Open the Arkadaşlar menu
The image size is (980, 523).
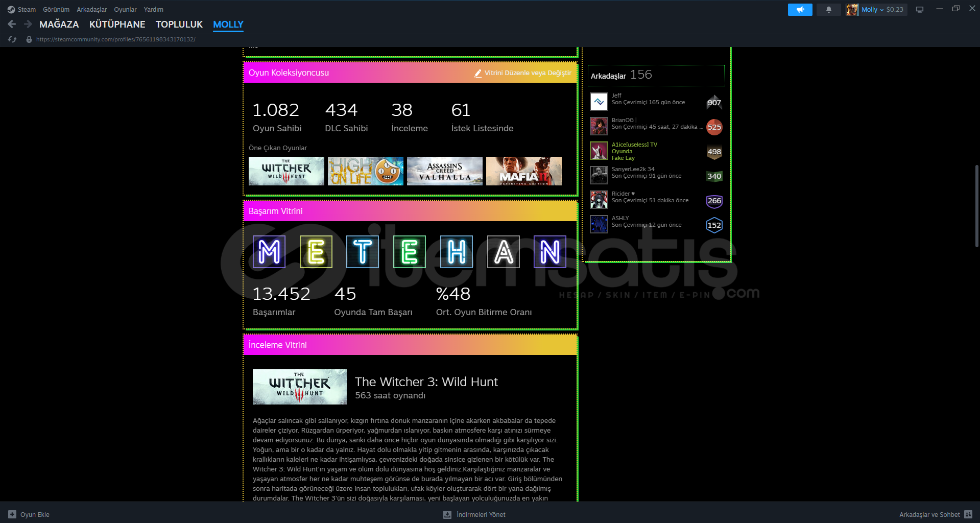[x=92, y=10]
